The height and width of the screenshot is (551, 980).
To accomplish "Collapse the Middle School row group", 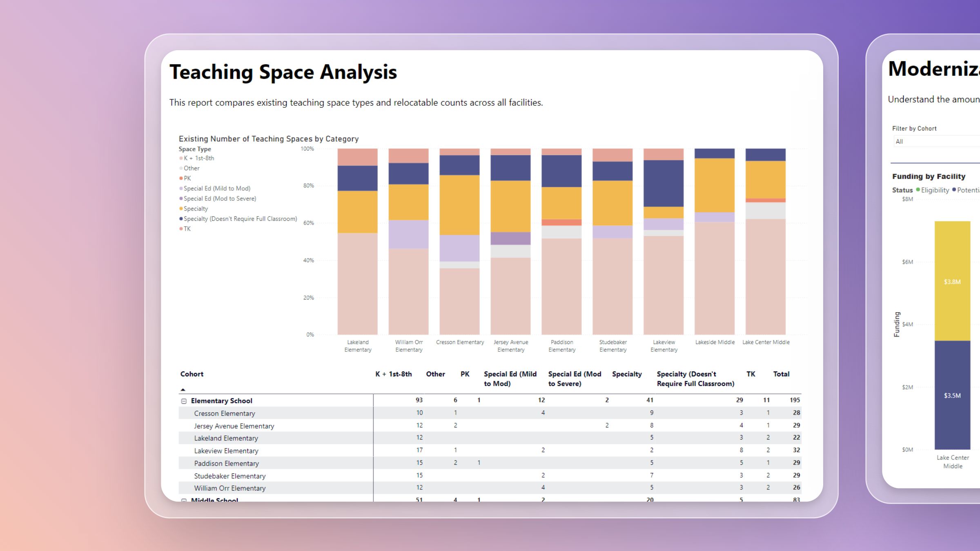I will [184, 500].
